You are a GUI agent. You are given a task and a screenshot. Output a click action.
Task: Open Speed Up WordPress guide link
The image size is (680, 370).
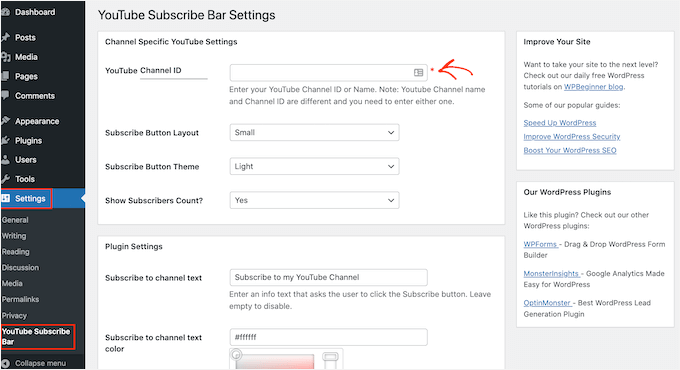(x=559, y=123)
